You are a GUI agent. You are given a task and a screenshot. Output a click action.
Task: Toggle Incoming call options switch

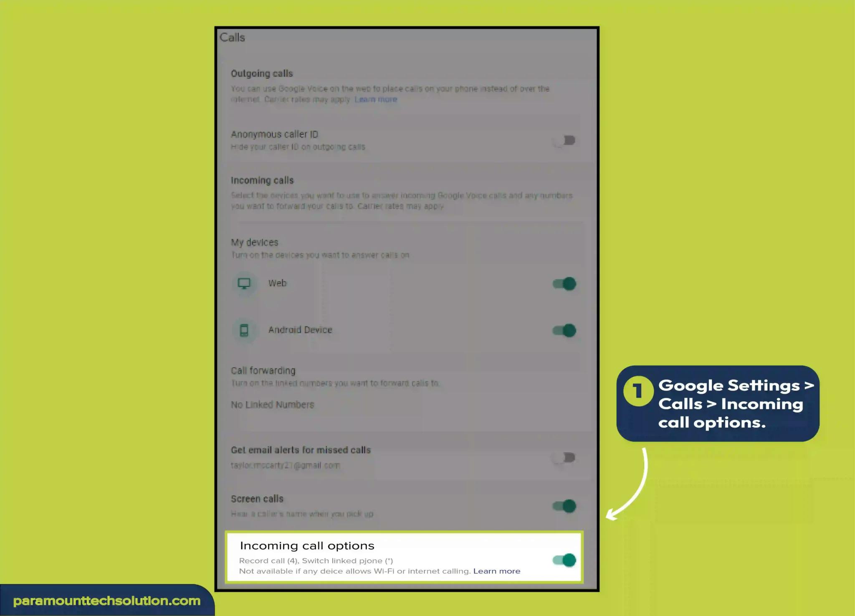click(x=564, y=560)
